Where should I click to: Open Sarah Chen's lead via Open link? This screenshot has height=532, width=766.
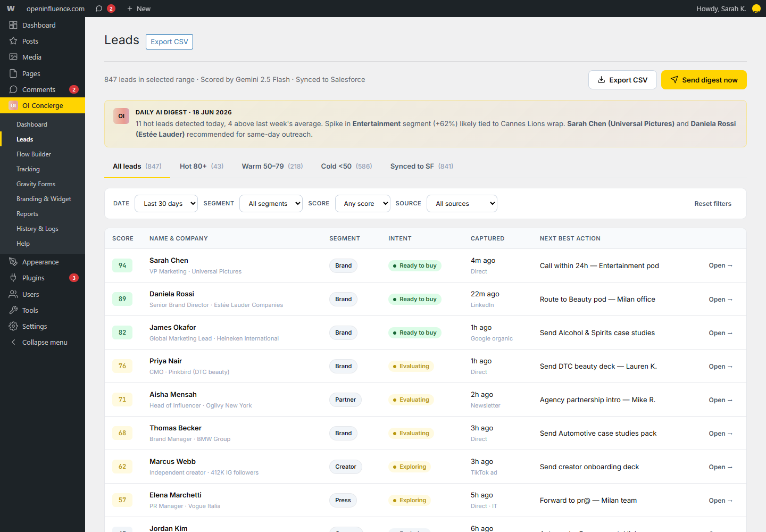click(721, 265)
